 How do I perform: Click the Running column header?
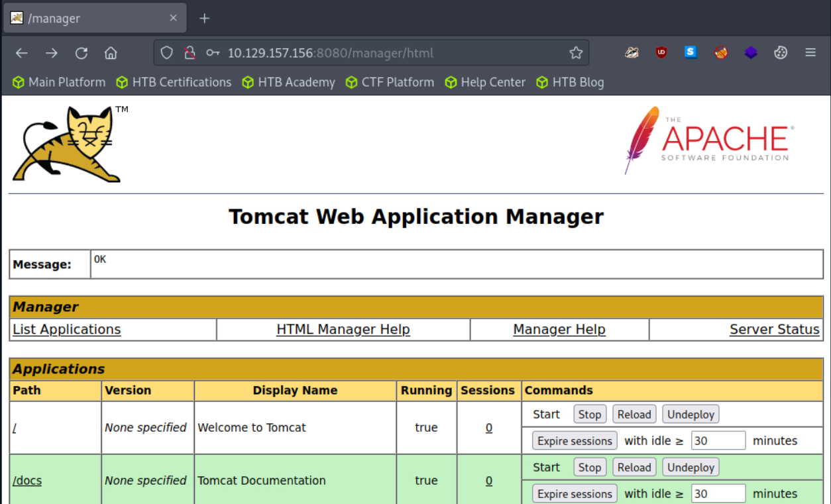[x=426, y=391]
